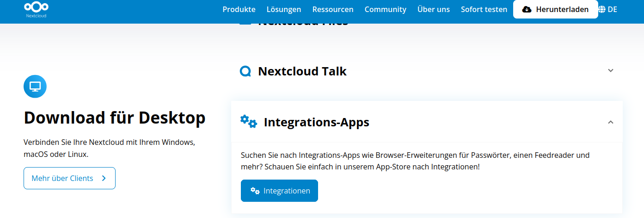Open Mehr über Clients link
Image resolution: width=644 pixels, height=218 pixels.
click(69, 178)
